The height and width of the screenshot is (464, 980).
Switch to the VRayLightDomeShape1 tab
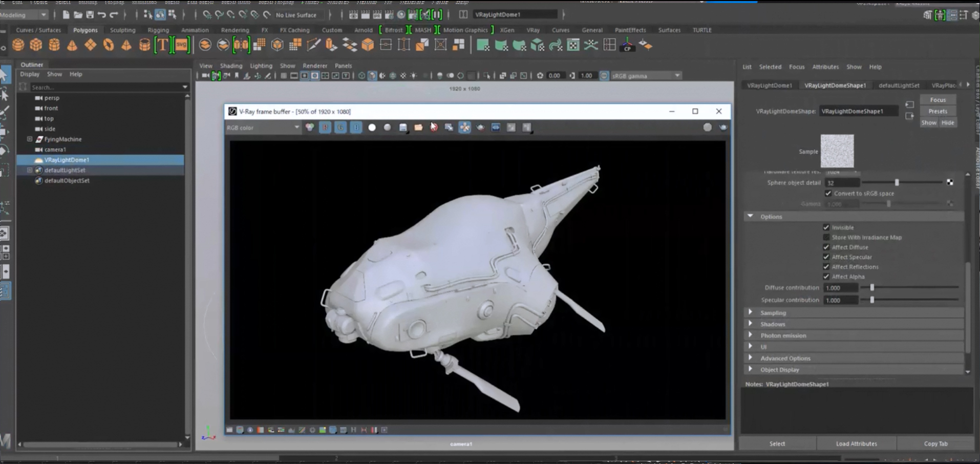click(x=836, y=85)
